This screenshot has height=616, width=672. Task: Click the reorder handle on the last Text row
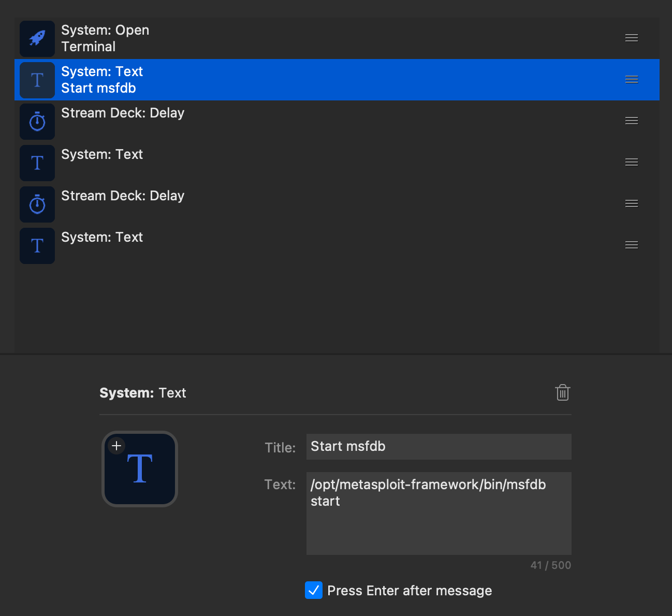(x=631, y=245)
